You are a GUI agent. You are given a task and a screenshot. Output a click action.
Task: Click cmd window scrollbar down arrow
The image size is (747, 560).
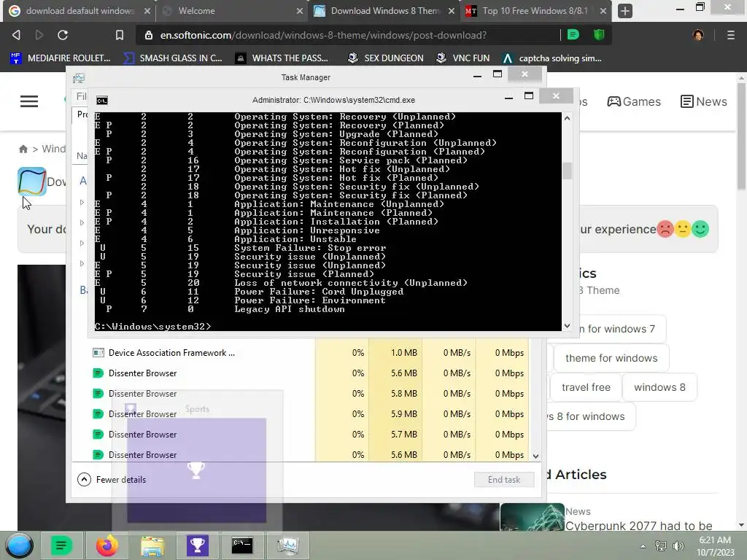[567, 326]
